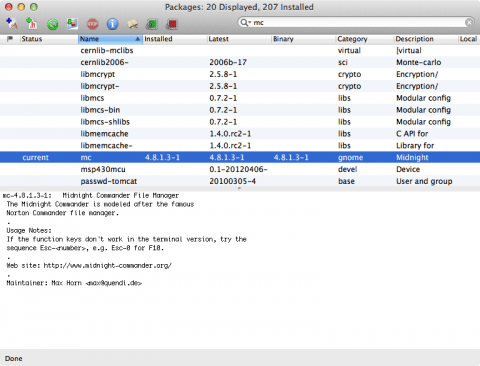
Task: Click the install binary package icon (blue plus)
Action: pos(12,24)
